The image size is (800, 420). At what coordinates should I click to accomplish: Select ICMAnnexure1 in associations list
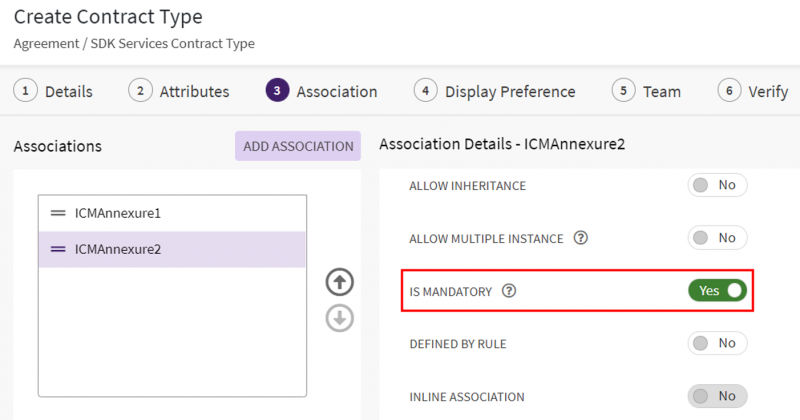(x=118, y=213)
